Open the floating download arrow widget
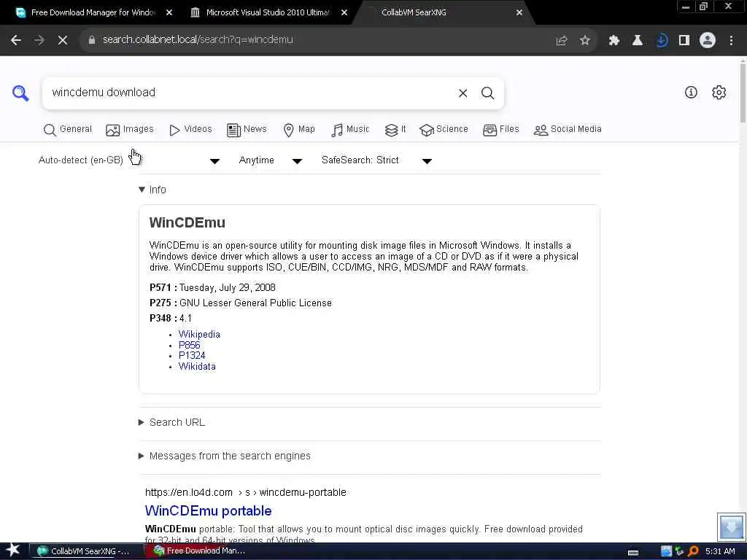This screenshot has width=747, height=560. click(x=731, y=526)
